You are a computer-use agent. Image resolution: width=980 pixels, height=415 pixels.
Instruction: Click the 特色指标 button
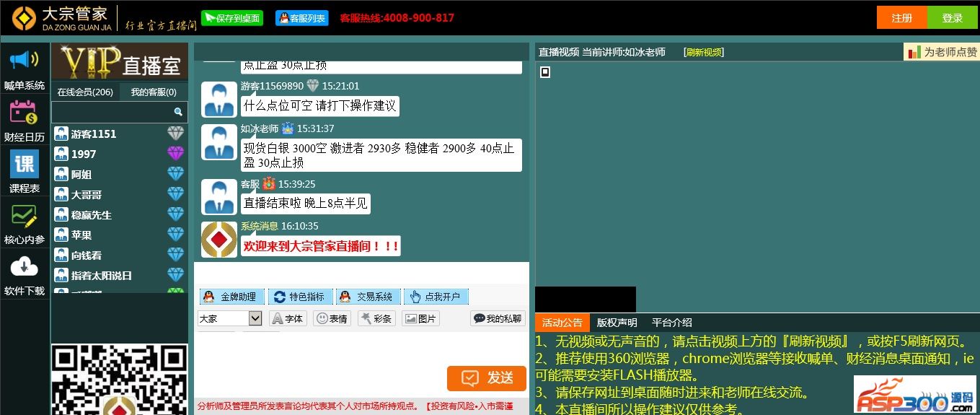click(x=301, y=297)
